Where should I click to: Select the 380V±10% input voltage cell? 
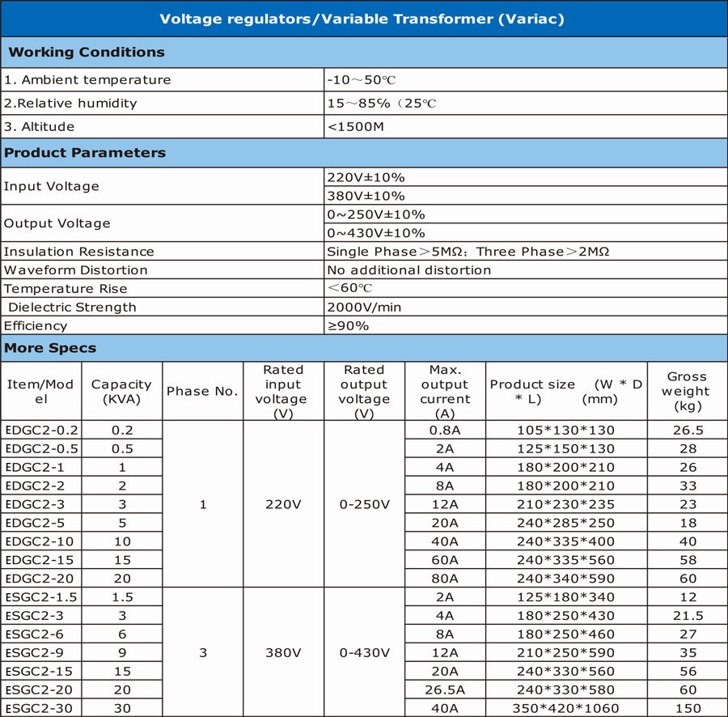coord(526,196)
